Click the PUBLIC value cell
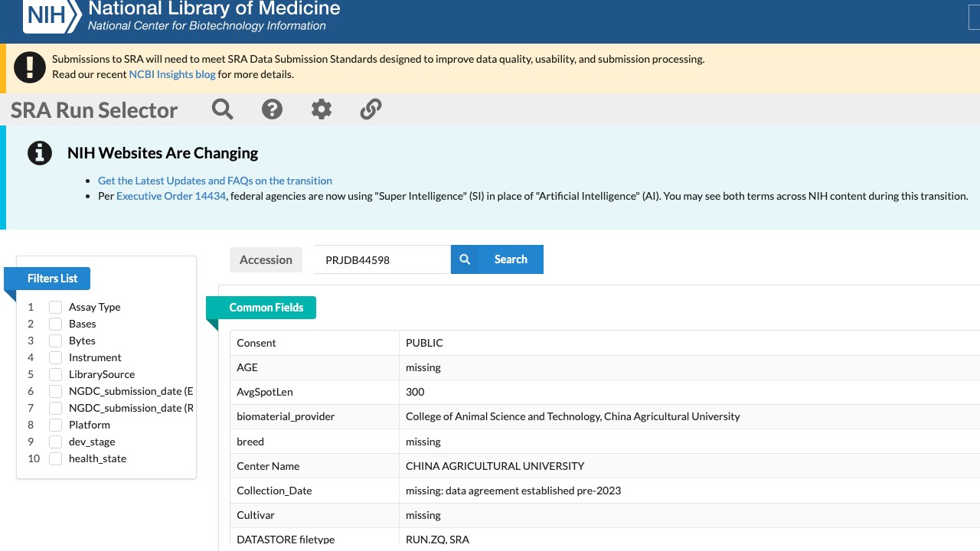980x551 pixels. point(689,343)
